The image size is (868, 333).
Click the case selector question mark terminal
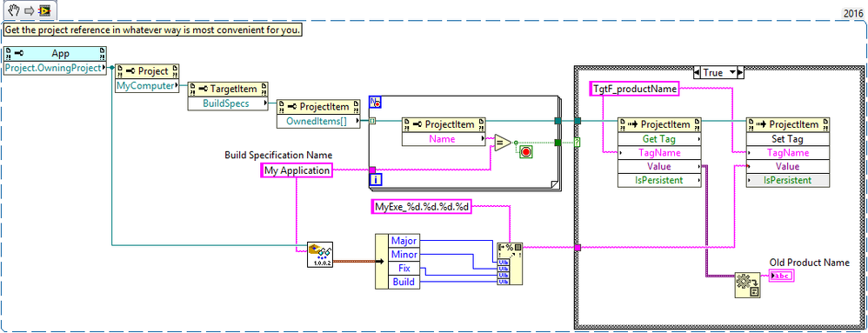577,143
